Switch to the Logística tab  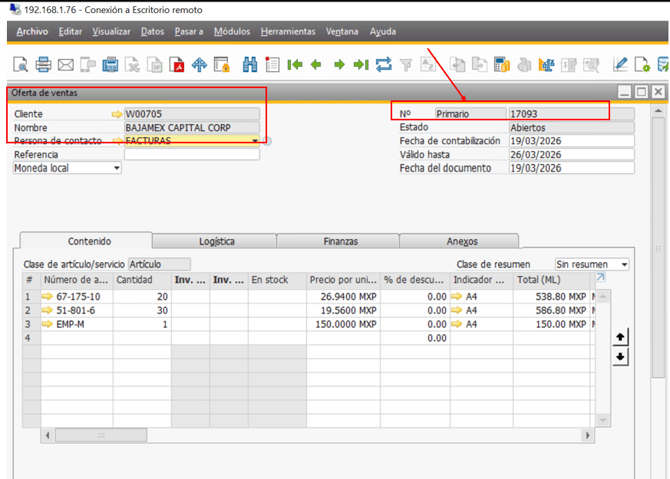(216, 241)
